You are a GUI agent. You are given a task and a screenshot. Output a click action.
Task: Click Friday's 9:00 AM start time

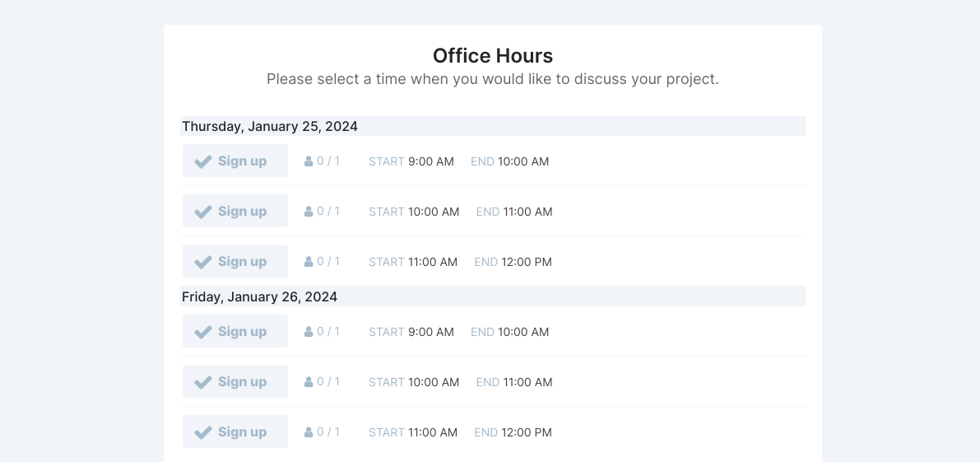(x=430, y=332)
